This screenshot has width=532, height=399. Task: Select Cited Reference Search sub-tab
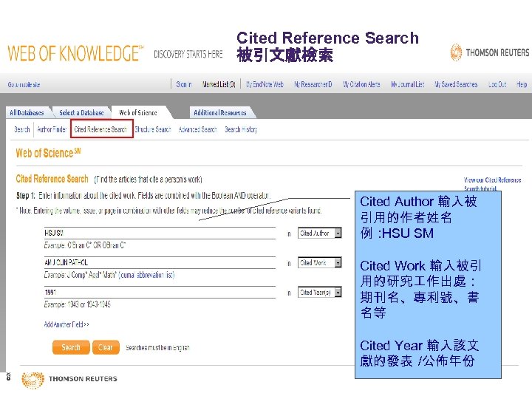tap(100, 129)
